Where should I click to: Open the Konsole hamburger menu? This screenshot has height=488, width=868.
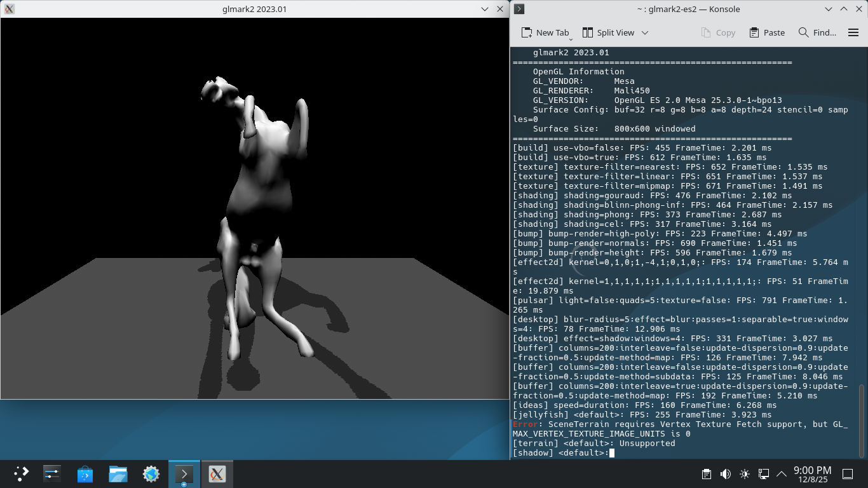(853, 32)
